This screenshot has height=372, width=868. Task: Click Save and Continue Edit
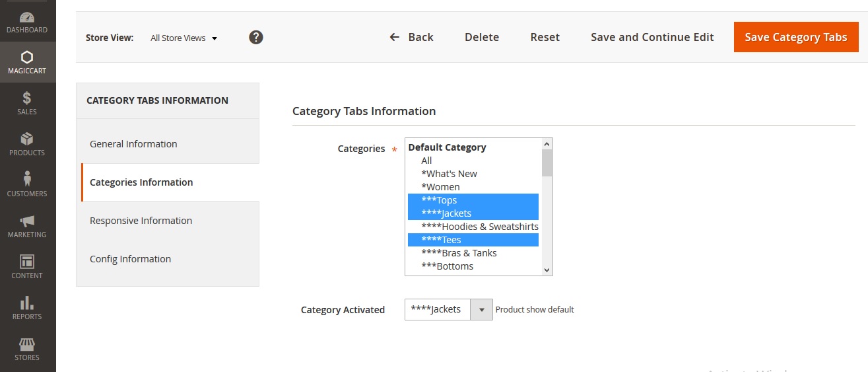point(652,37)
